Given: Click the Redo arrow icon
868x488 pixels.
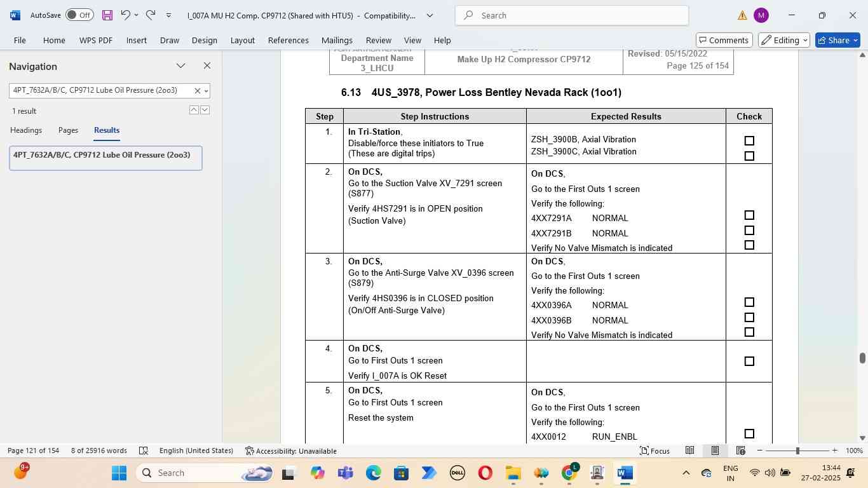Looking at the screenshot, I should click(151, 15).
